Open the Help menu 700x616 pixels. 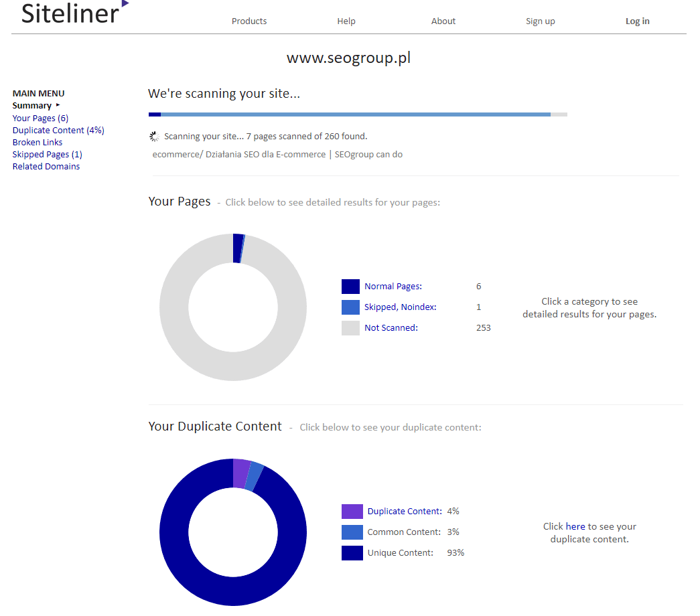point(346,21)
